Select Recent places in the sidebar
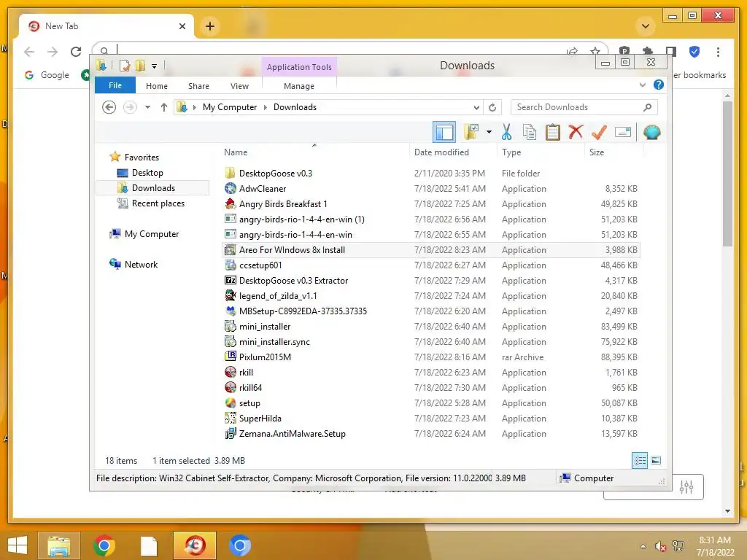The height and width of the screenshot is (560, 747). [158, 203]
